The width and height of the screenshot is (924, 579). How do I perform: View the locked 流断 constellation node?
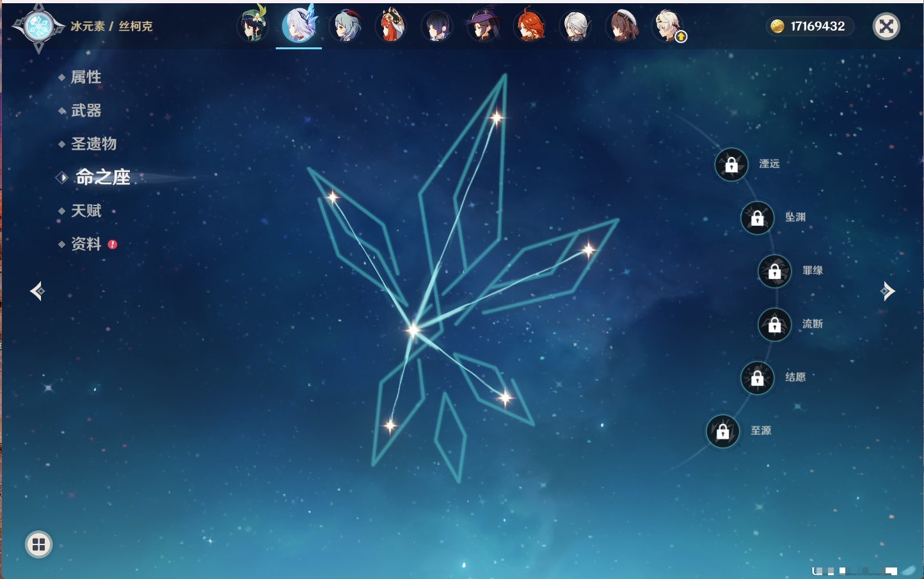point(775,325)
